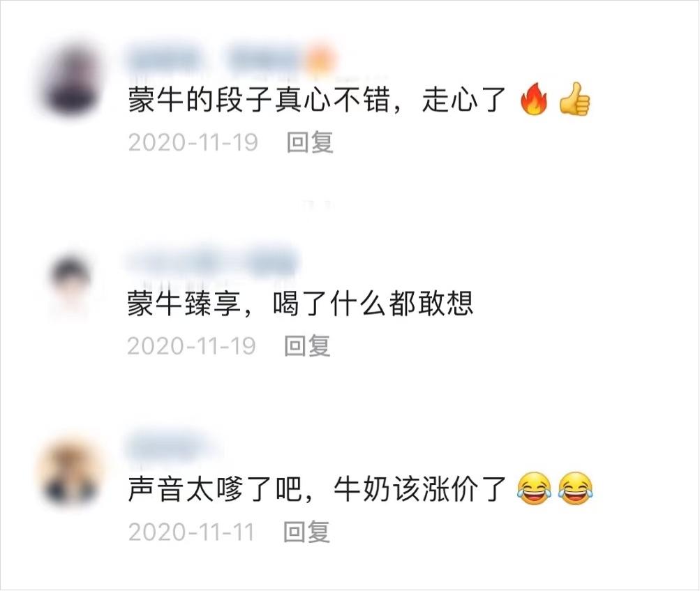Screen dimensions: 700x591
Task: Click 回复 under 牛奶该涨价了 comment
Action: 306,532
